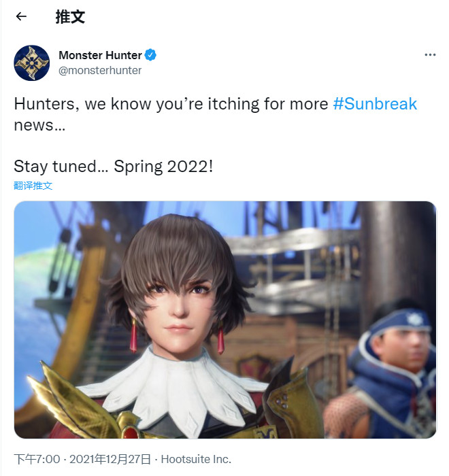
Task: Open the @monsterhunter handle link
Action: (100, 71)
